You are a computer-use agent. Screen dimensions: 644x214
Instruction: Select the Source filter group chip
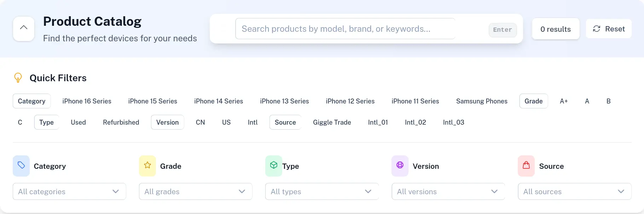pos(285,122)
